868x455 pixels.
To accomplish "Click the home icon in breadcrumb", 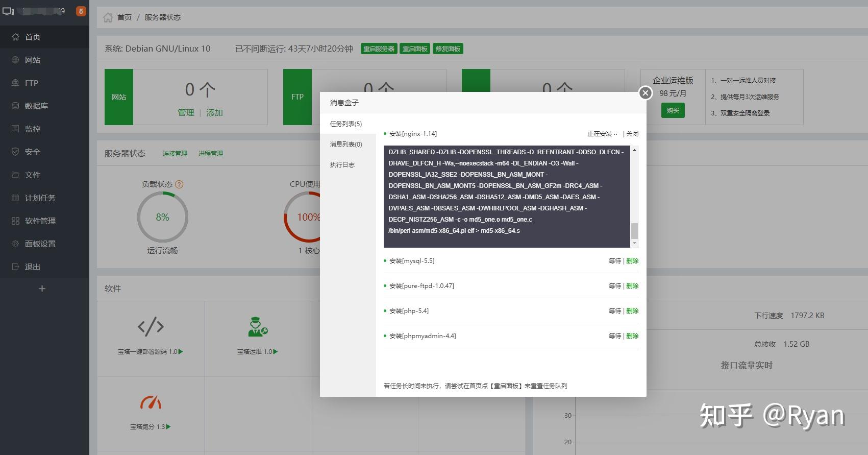I will pos(108,17).
